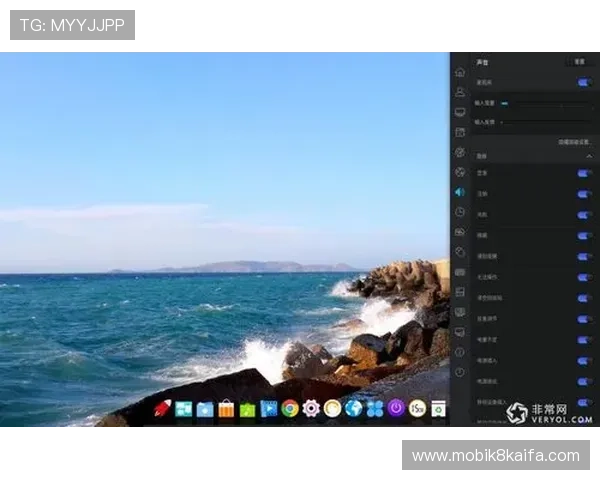Open the trash icon in the dock
This screenshot has height=480, width=600.
tap(438, 408)
